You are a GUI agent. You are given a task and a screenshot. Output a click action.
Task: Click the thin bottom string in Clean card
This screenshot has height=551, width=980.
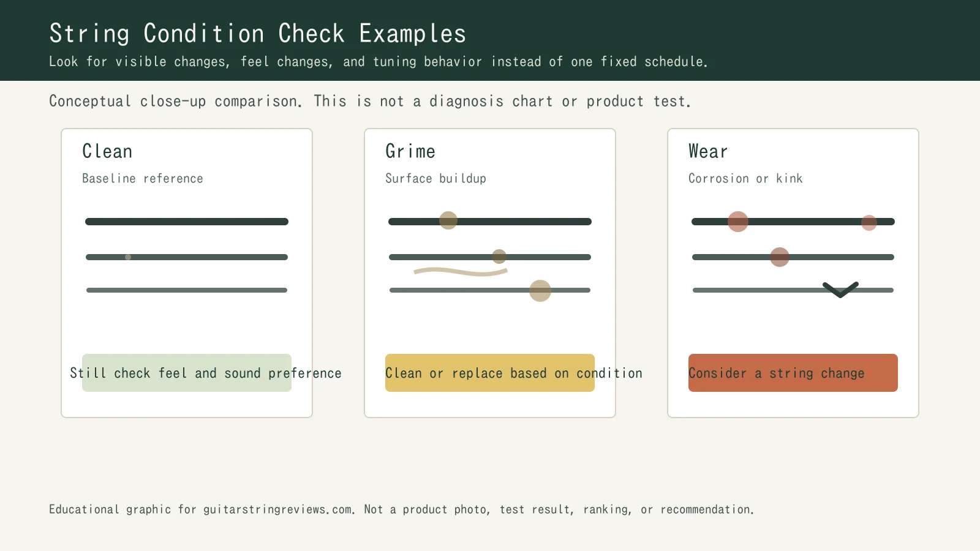click(x=187, y=290)
